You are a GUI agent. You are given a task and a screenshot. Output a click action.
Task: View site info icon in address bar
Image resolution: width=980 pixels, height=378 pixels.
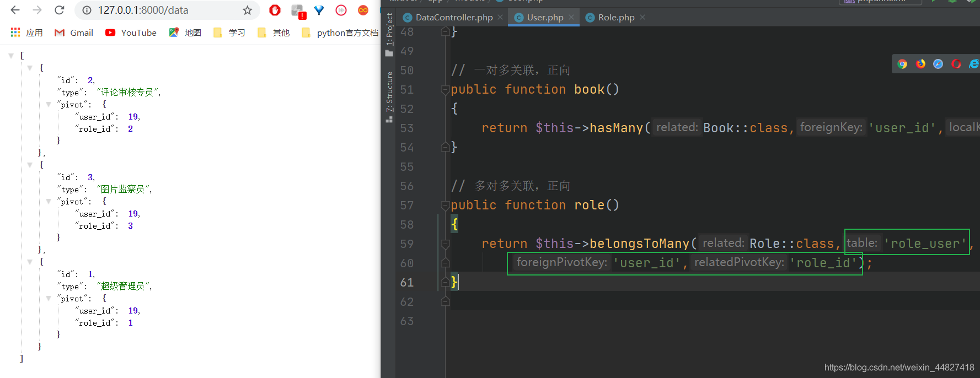coord(87,10)
